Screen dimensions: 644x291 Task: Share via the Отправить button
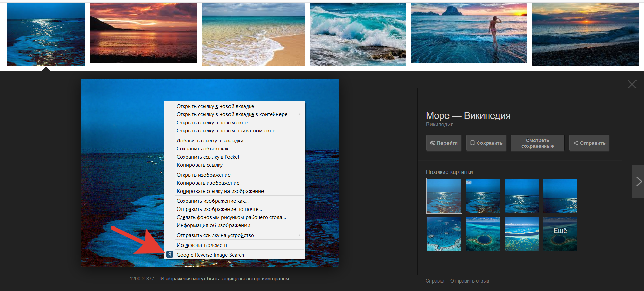coord(589,143)
